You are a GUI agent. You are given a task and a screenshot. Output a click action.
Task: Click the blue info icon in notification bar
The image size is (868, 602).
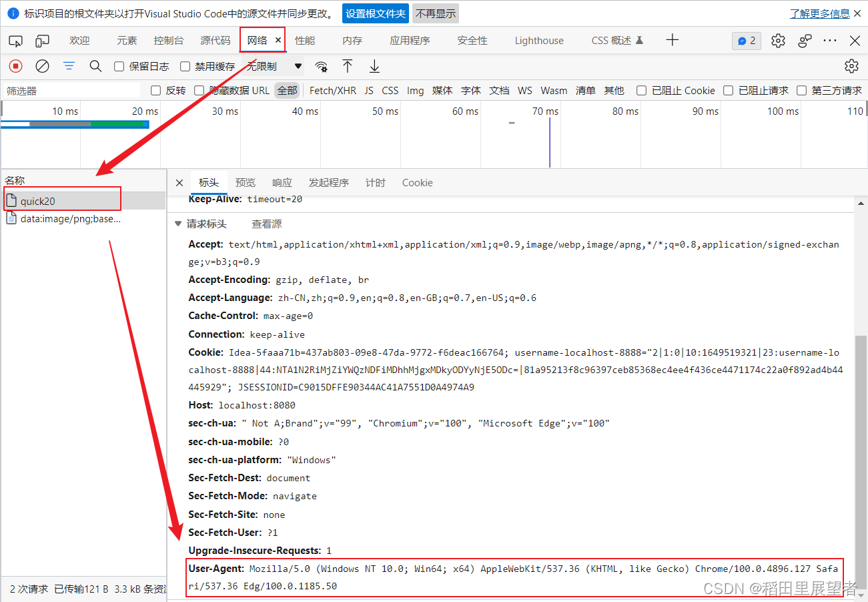pos(13,13)
